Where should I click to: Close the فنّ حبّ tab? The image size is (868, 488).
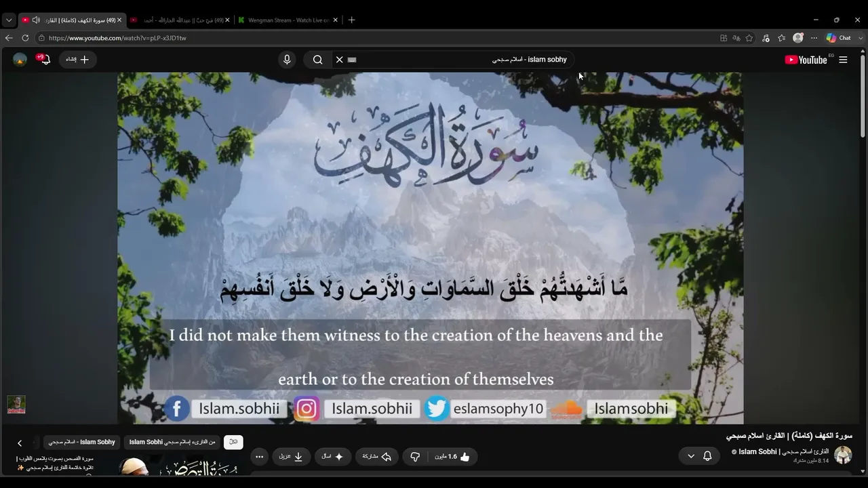coord(227,20)
